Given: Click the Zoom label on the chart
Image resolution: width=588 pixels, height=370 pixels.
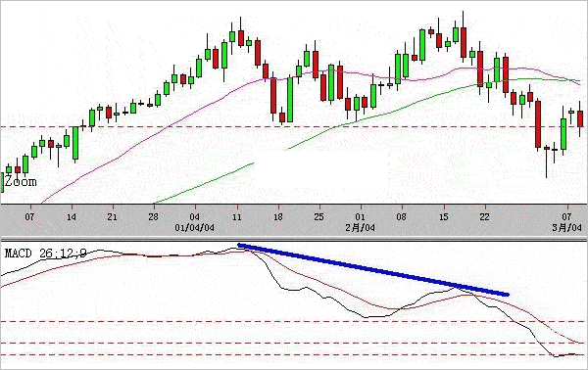Looking at the screenshot, I should point(21,182).
